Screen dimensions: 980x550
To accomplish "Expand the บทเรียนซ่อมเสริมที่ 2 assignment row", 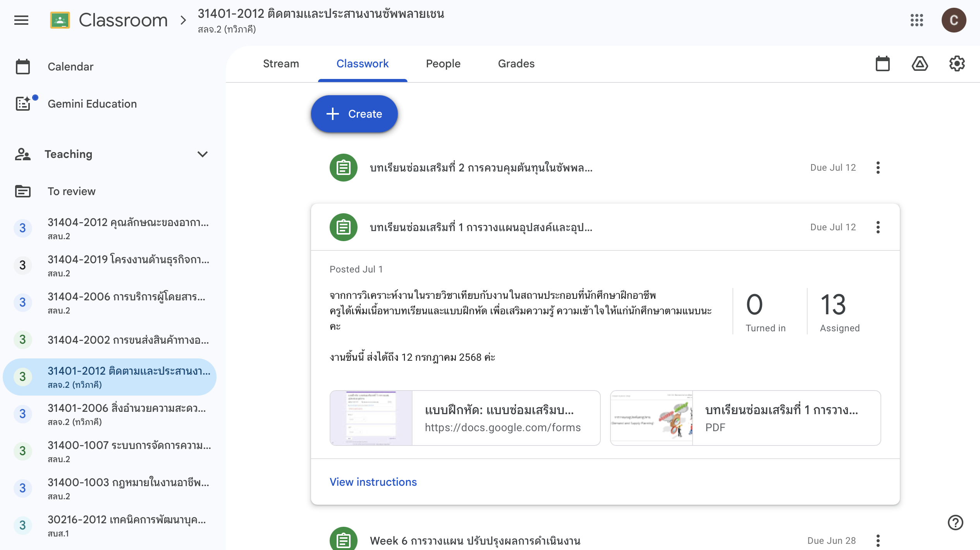I will click(x=605, y=168).
